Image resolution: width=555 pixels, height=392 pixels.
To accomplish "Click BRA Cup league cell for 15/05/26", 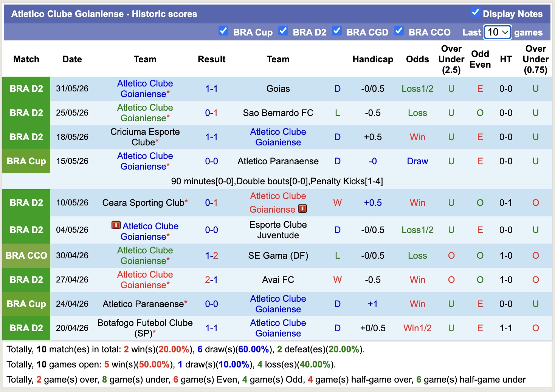I will [26, 161].
